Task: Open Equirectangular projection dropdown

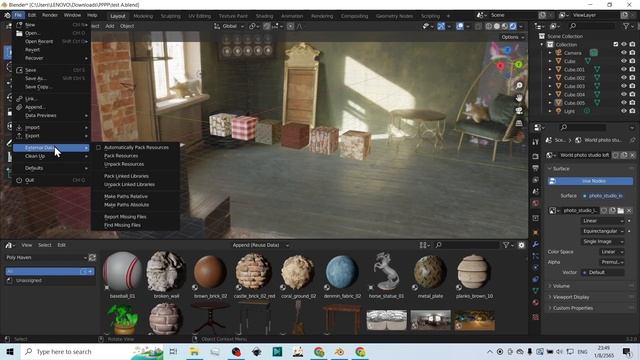Action: coord(602,231)
